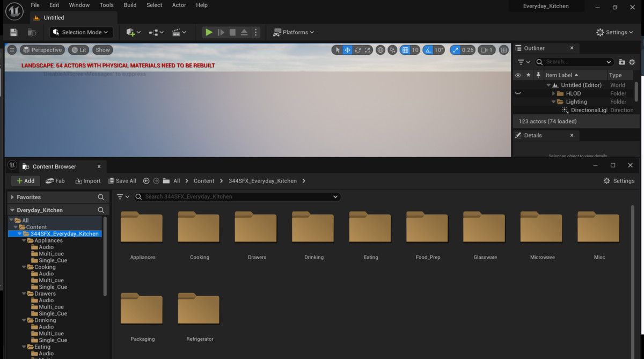Toggle the Outliner visibility eye column header

[518, 75]
